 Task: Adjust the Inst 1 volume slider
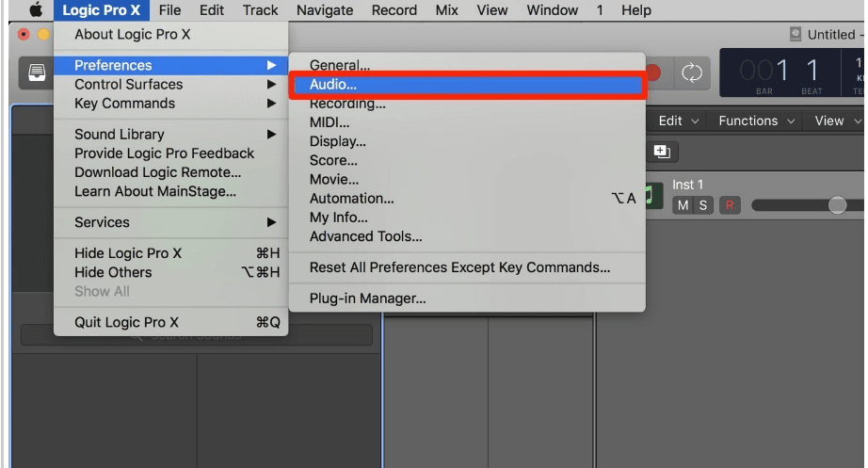coord(837,205)
